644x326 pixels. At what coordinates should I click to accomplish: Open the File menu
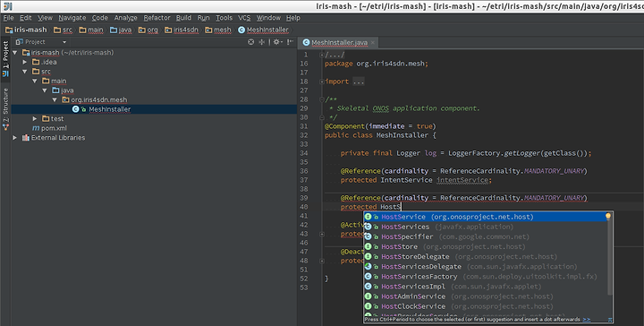coord(9,18)
